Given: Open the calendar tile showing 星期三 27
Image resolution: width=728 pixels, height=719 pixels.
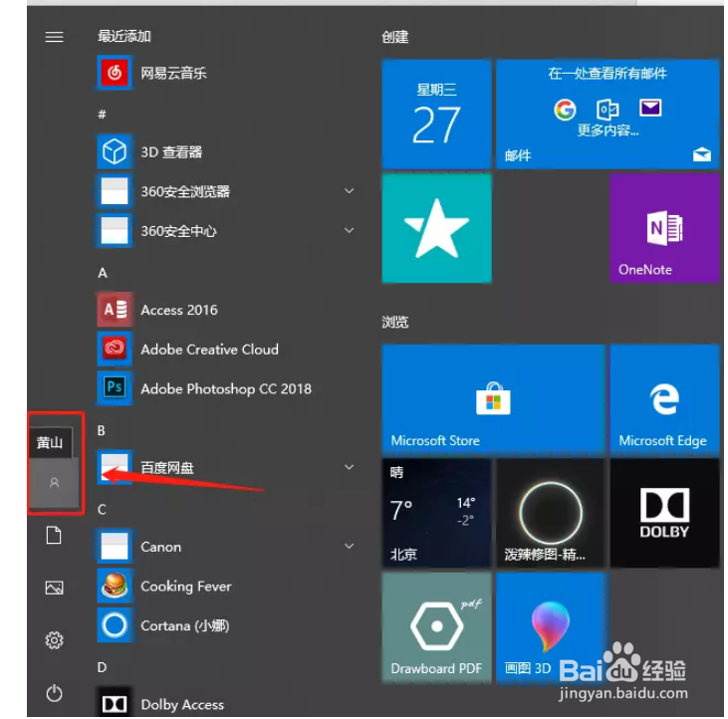Looking at the screenshot, I should (436, 114).
